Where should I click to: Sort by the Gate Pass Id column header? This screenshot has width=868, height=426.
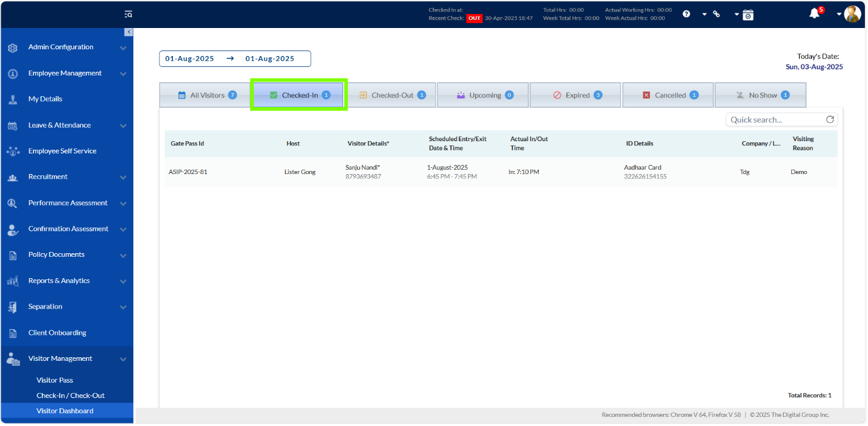187,144
